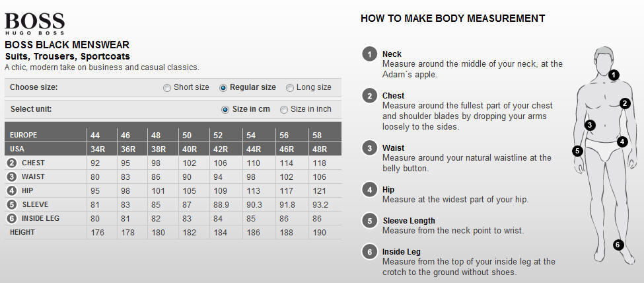Select the Size in cm unit
Image resolution: width=644 pixels, height=283 pixels.
pos(225,110)
